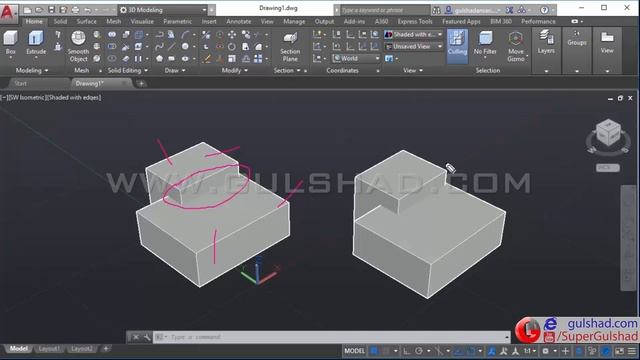Screen dimensions: 640x360
Task: Toggle clean screen icon in status bar
Action: pos(620,351)
